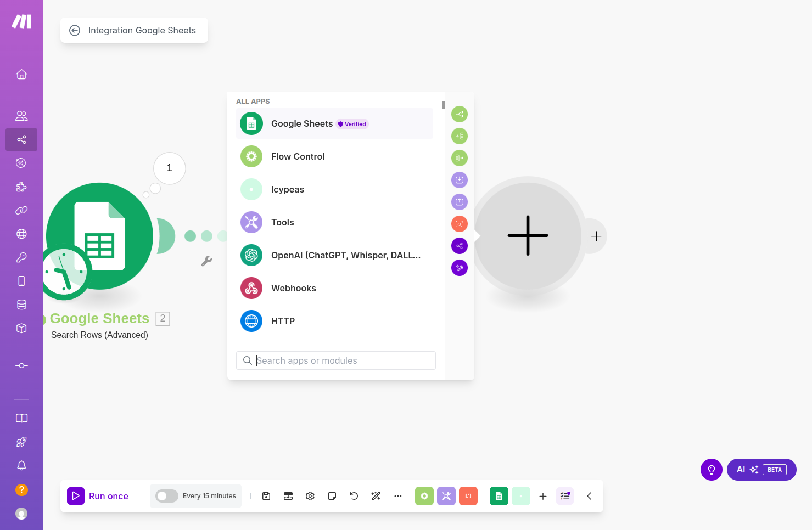This screenshot has height=530, width=812.
Task: Select the purple upload-box tool shortcut
Action: pyautogui.click(x=460, y=202)
